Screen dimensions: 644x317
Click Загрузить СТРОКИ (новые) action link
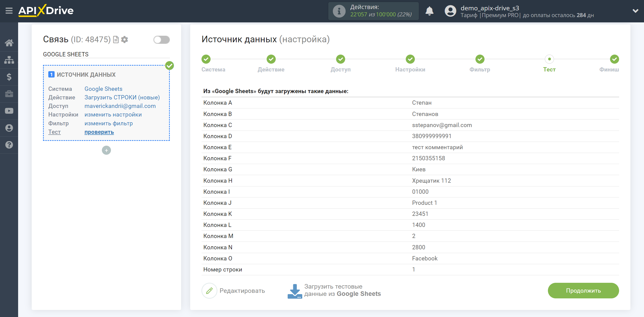pos(122,97)
